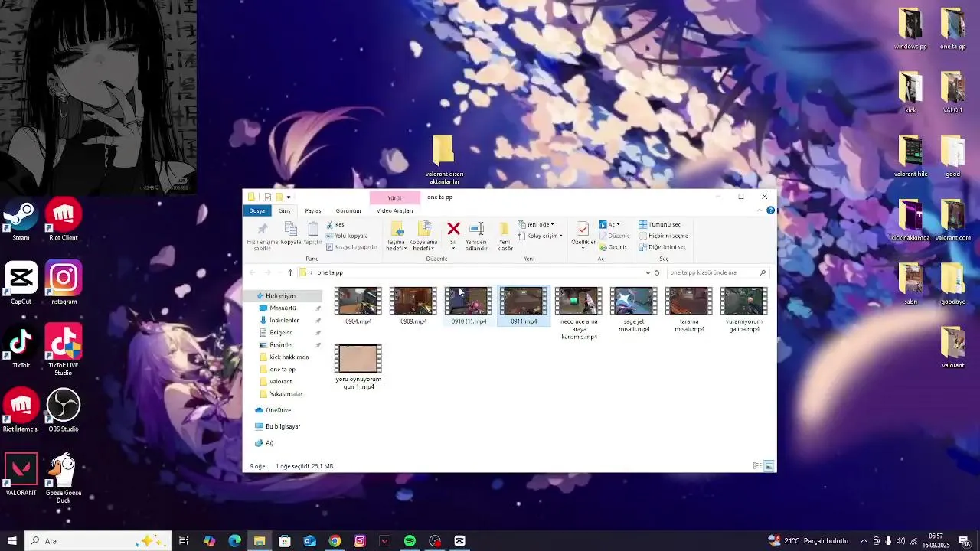The height and width of the screenshot is (551, 980).
Task: Click the up-arrow to parent folder
Action: pos(290,272)
